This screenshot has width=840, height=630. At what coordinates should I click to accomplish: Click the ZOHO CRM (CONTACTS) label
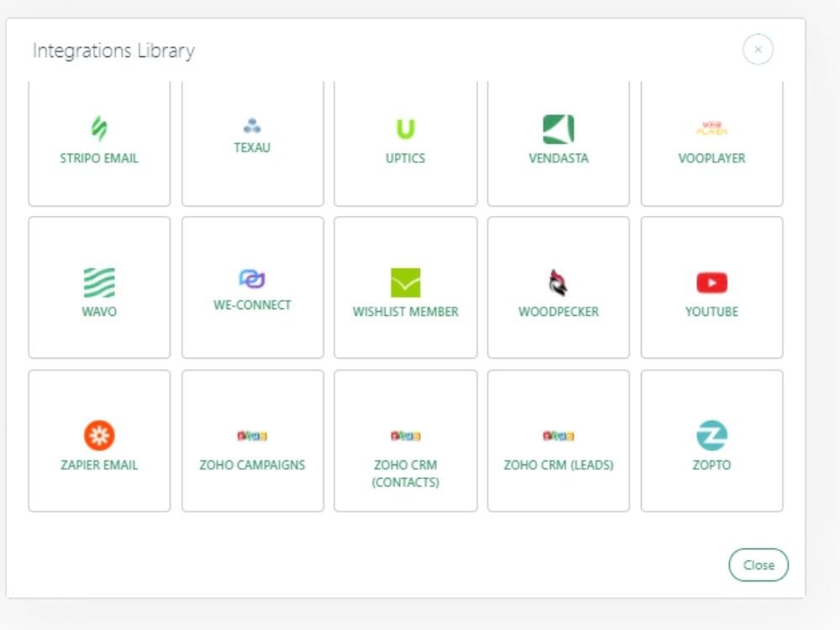pyautogui.click(x=406, y=473)
